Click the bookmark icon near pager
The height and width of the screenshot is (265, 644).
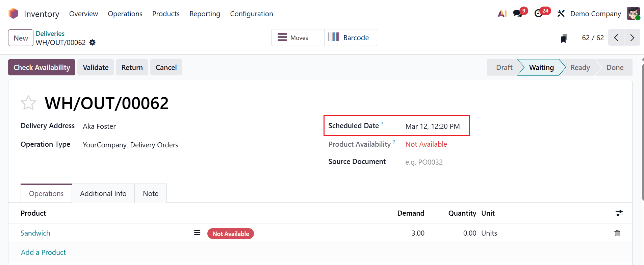564,38
